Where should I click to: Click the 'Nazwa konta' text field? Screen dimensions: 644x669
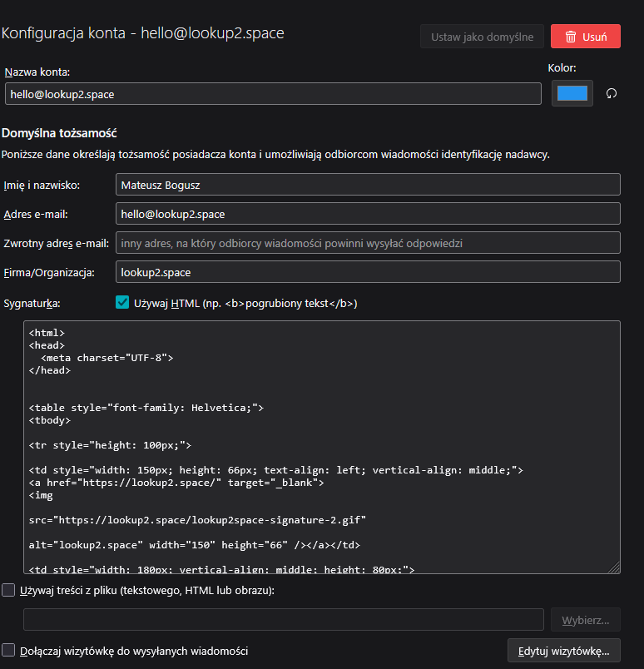coord(275,93)
